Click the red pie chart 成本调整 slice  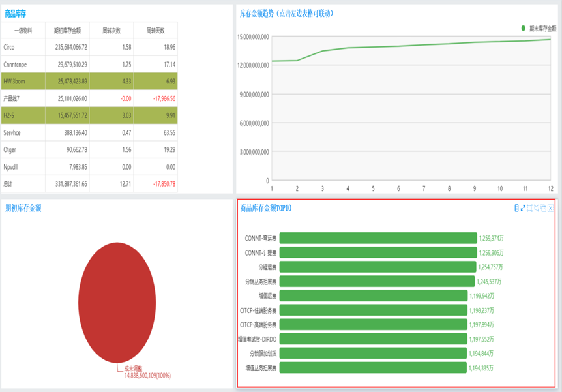click(117, 303)
